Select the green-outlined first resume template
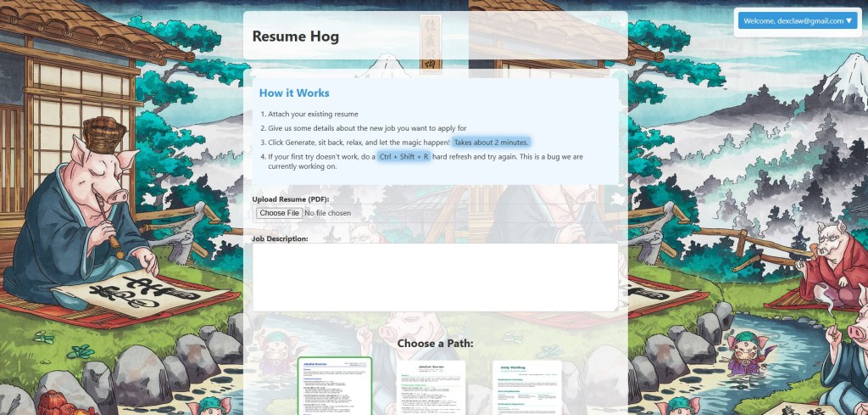The image size is (868, 415). point(335,386)
